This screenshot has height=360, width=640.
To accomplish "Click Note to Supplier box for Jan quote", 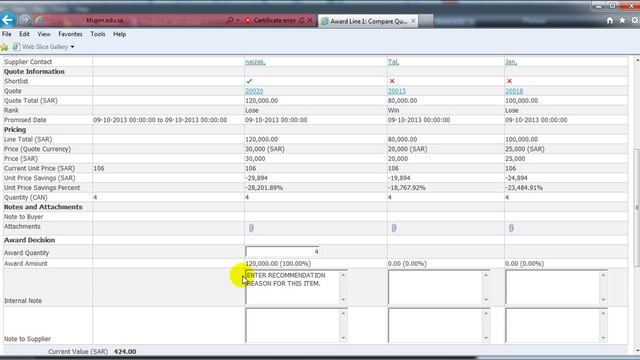I will [x=556, y=325].
